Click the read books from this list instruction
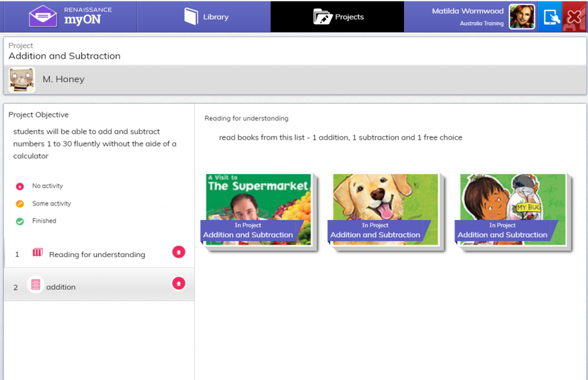Image resolution: width=588 pixels, height=380 pixels. point(341,138)
